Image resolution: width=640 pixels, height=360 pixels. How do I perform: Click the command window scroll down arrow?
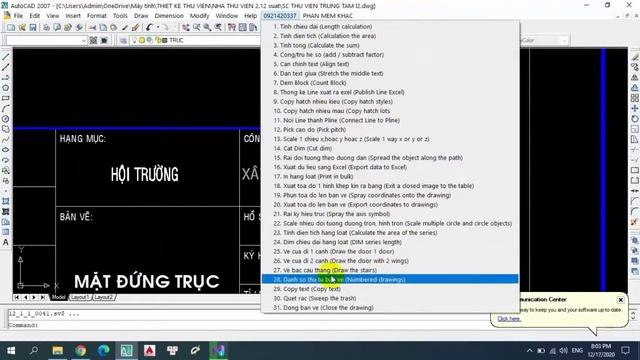pyautogui.click(x=633, y=318)
